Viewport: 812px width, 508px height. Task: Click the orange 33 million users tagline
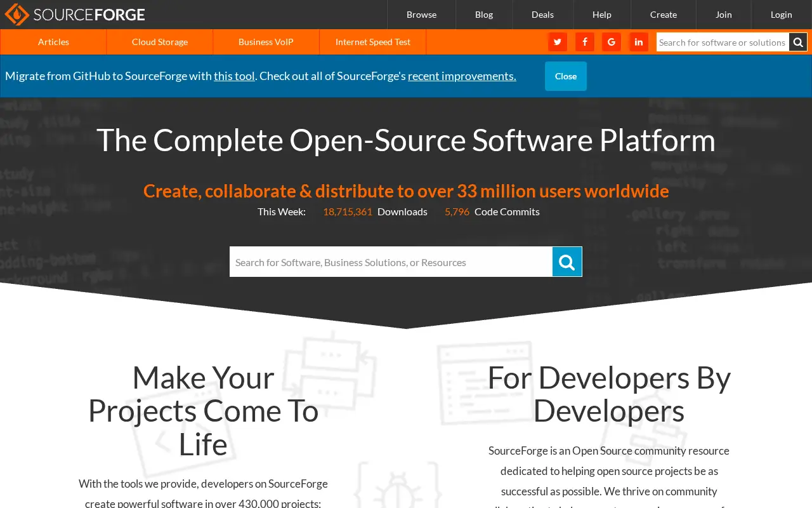pyautogui.click(x=406, y=190)
